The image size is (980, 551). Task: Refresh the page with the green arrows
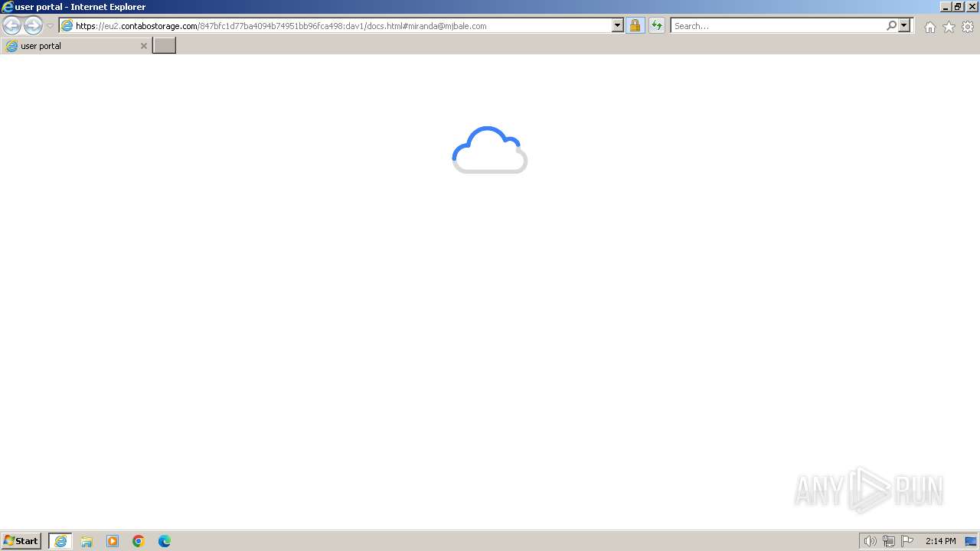click(656, 26)
